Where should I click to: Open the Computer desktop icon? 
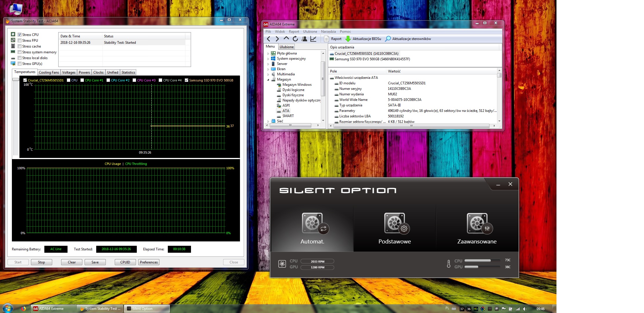pyautogui.click(x=16, y=8)
